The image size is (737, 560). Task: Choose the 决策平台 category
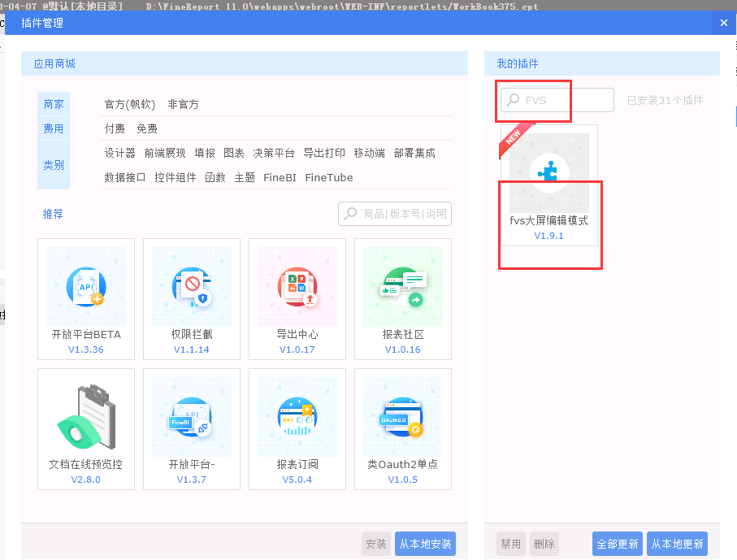[274, 153]
